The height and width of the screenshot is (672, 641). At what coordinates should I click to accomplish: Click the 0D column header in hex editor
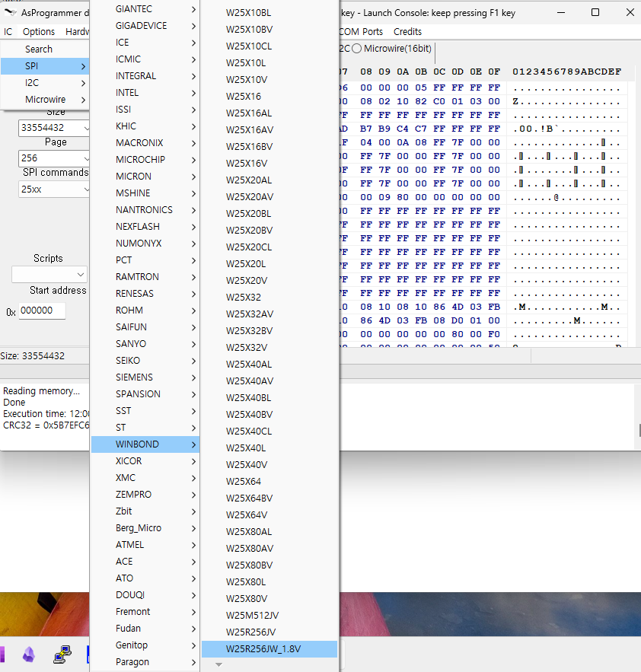pyautogui.click(x=458, y=72)
